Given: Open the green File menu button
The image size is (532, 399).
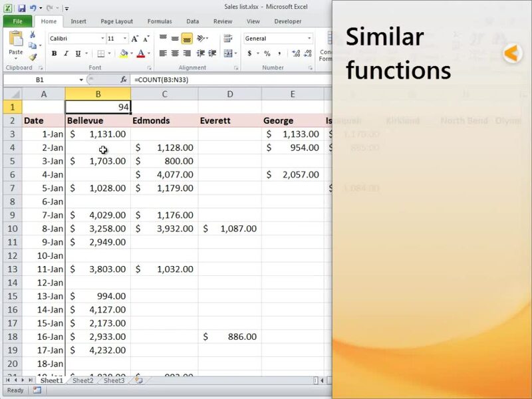Looking at the screenshot, I should pos(17,21).
